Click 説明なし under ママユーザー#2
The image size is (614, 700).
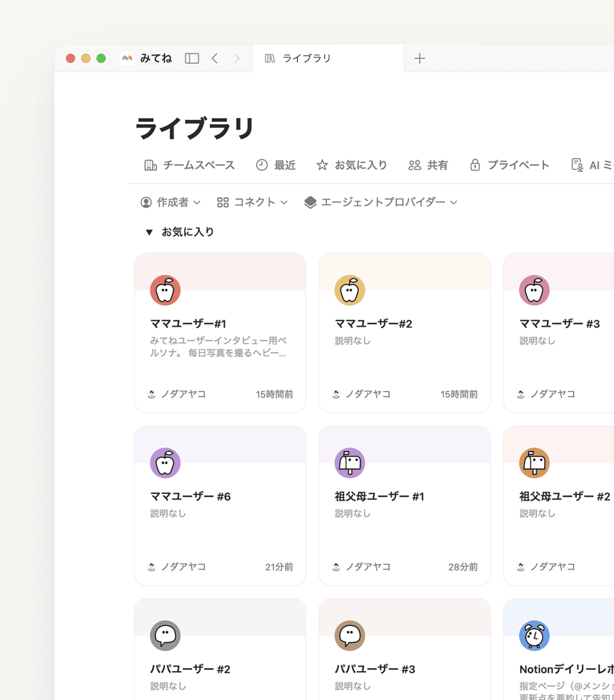pyautogui.click(x=353, y=340)
